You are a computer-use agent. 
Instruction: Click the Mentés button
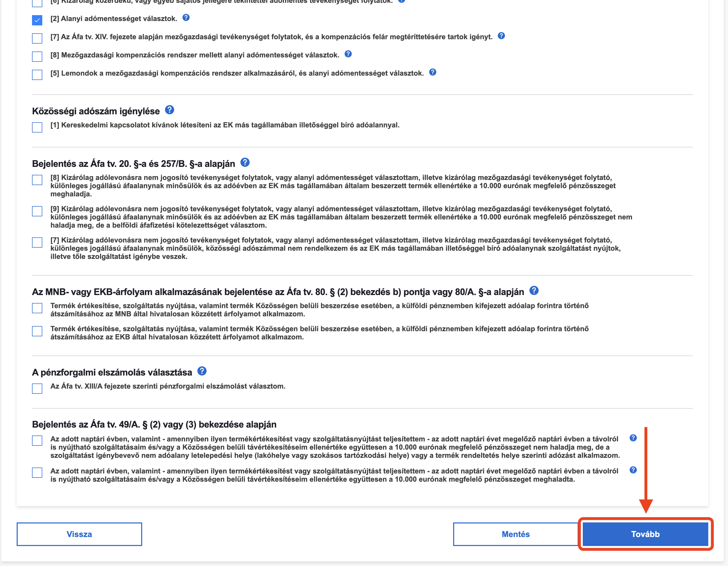click(516, 534)
